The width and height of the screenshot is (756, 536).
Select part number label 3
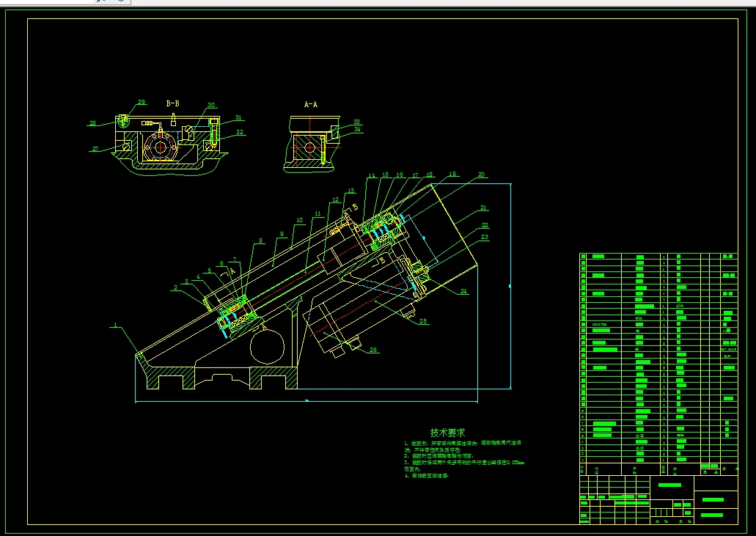(x=186, y=282)
